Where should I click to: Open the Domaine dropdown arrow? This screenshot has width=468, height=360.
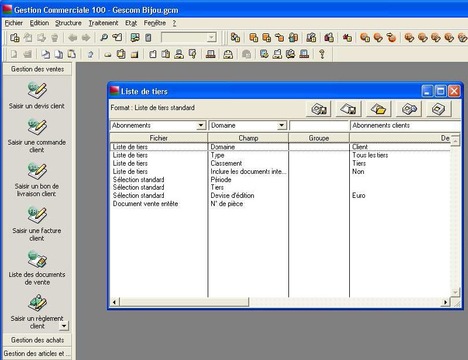click(282, 125)
